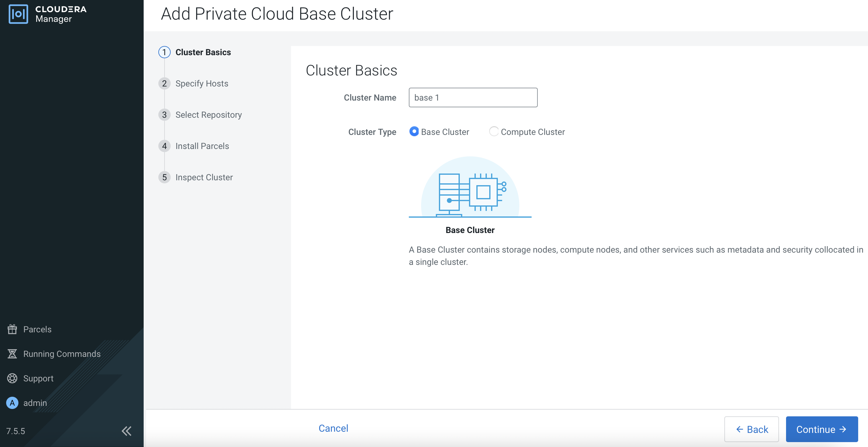Click the Support lifebuoy icon
868x447 pixels.
pos(12,378)
